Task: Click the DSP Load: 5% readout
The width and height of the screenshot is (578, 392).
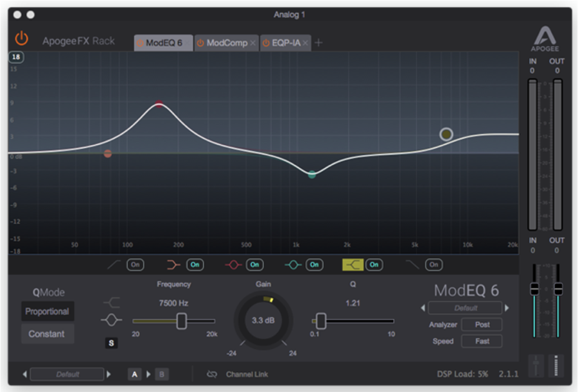Action: [462, 374]
